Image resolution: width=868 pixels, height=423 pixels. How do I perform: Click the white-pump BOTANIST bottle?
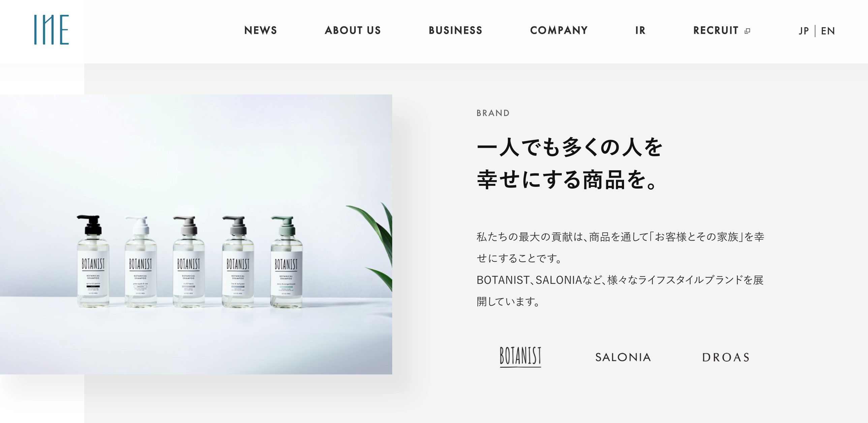tap(141, 262)
